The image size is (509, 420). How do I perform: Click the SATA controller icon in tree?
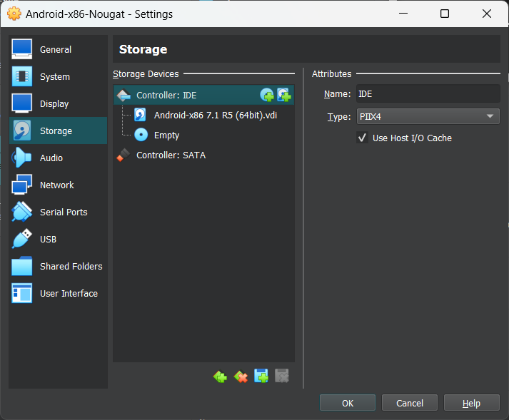124,155
